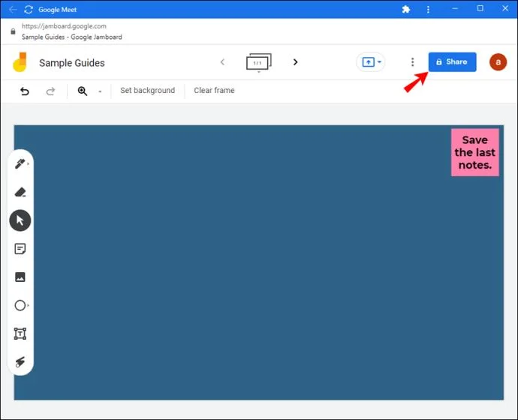Click the Add image tool
Viewport: 518px width, 420px height.
coord(20,277)
